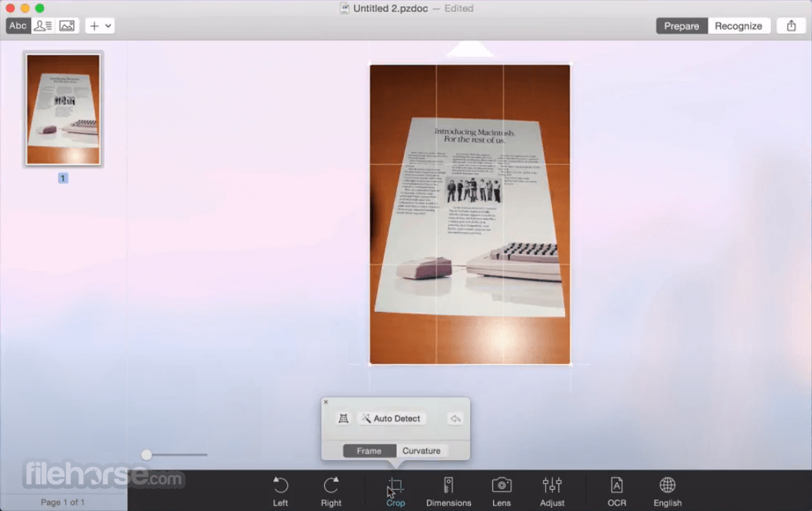This screenshot has width=812, height=511.
Task: Switch to the Abc text view mode
Action: point(18,26)
